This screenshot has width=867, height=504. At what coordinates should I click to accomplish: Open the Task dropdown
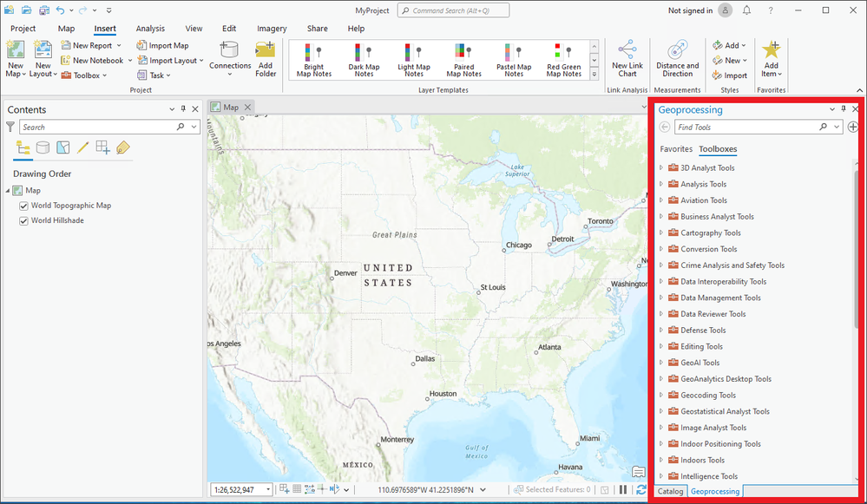(168, 75)
